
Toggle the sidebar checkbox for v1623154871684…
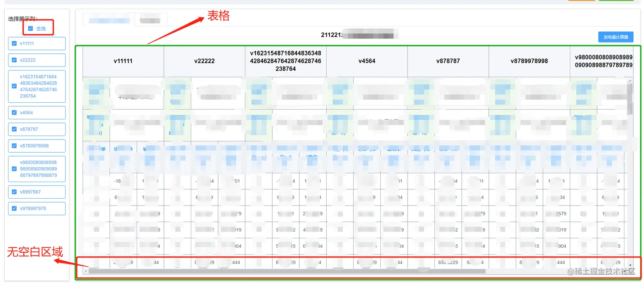[14, 86]
